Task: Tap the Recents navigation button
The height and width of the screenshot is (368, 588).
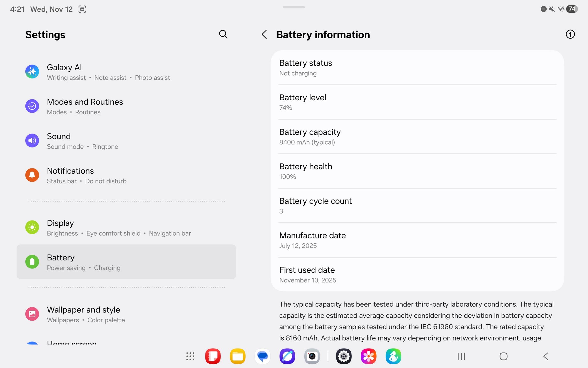Action: [461, 356]
